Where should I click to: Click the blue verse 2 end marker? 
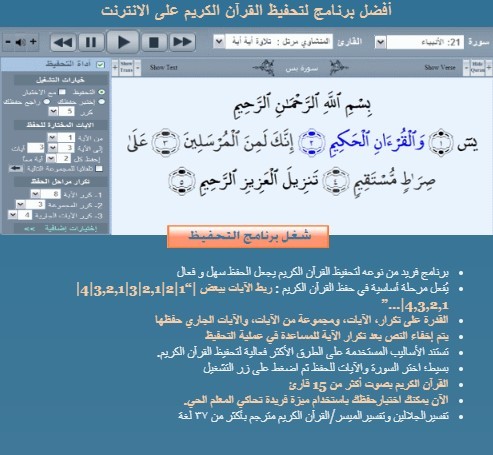click(x=311, y=143)
